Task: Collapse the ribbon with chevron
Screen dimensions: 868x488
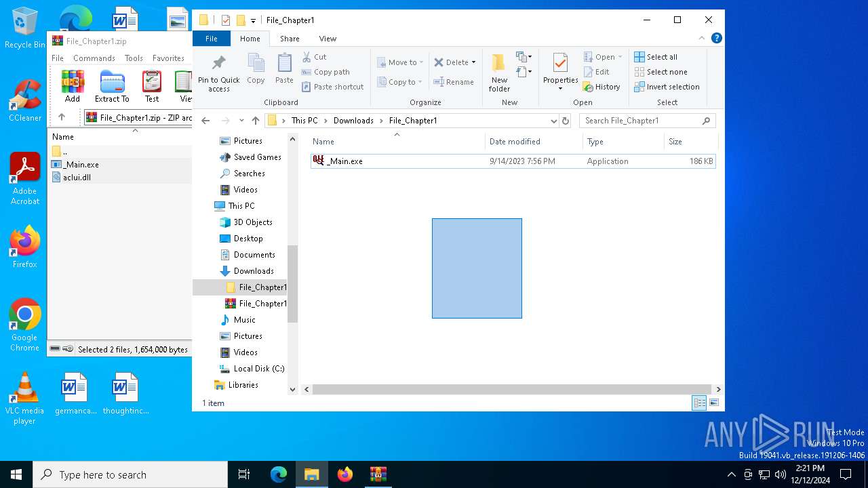Action: pos(703,39)
